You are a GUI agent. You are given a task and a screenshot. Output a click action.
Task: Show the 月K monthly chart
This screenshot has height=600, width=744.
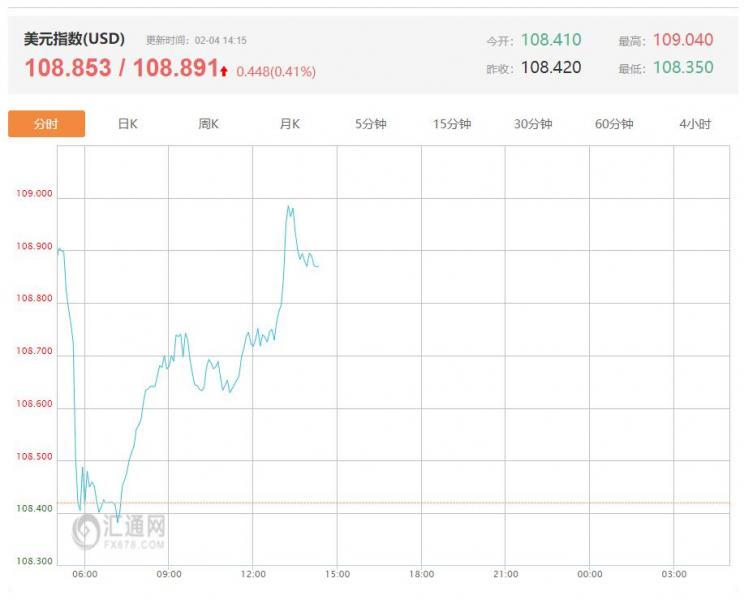pyautogui.click(x=289, y=124)
